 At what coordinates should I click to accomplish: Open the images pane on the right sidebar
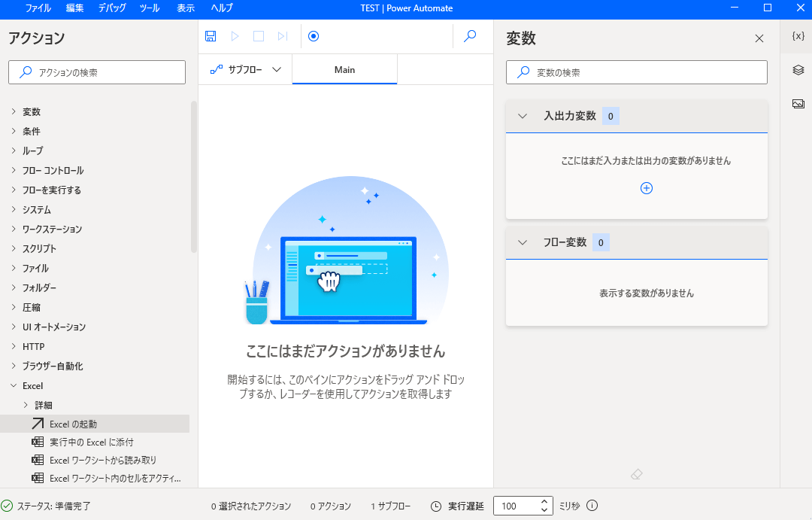coord(797,103)
